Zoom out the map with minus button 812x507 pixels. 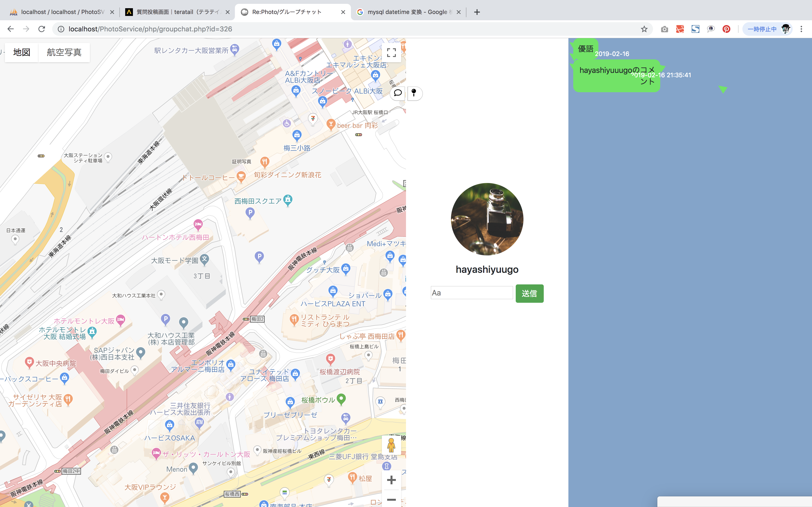pyautogui.click(x=391, y=499)
